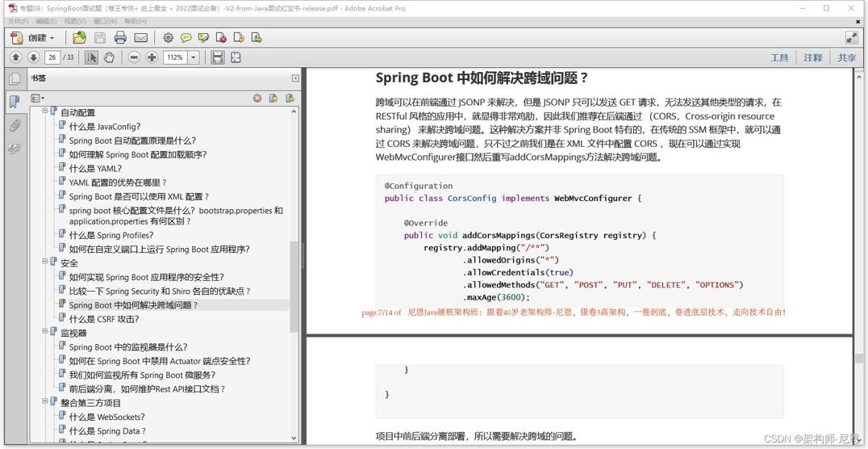Open bookmark 比较一下 Spring Security 和 Shiro

click(x=160, y=291)
